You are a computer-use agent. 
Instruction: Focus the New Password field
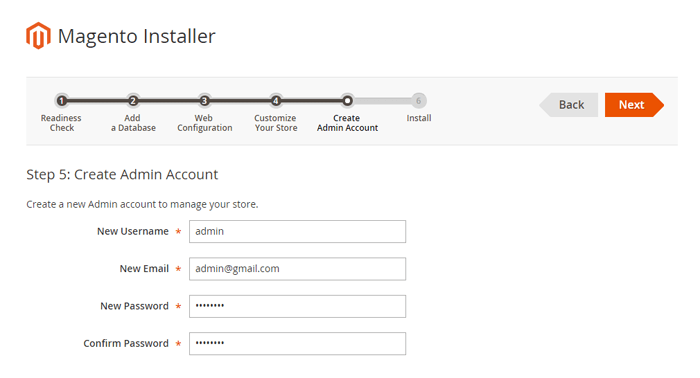coord(297,306)
